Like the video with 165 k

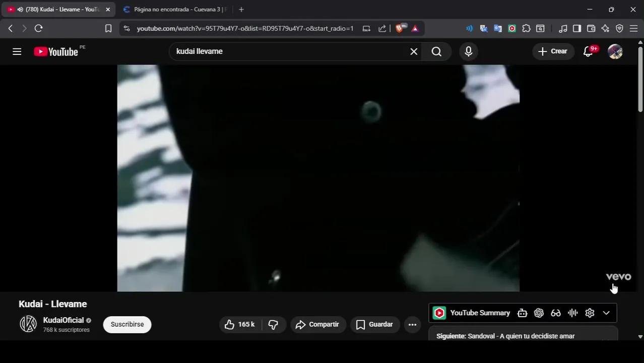(239, 325)
